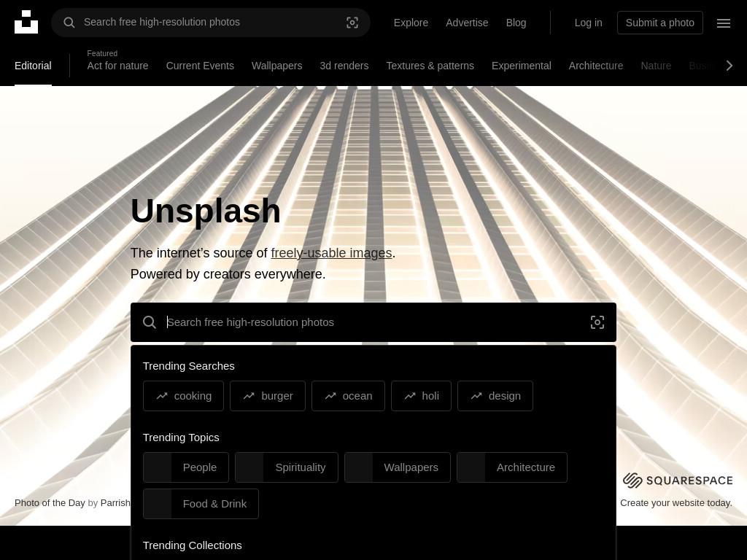Search the trending term holi
The height and width of the screenshot is (560, 747).
pos(421,396)
